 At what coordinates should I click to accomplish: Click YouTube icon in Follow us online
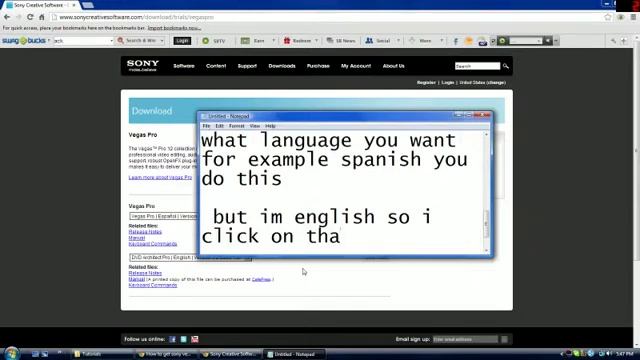[195, 339]
